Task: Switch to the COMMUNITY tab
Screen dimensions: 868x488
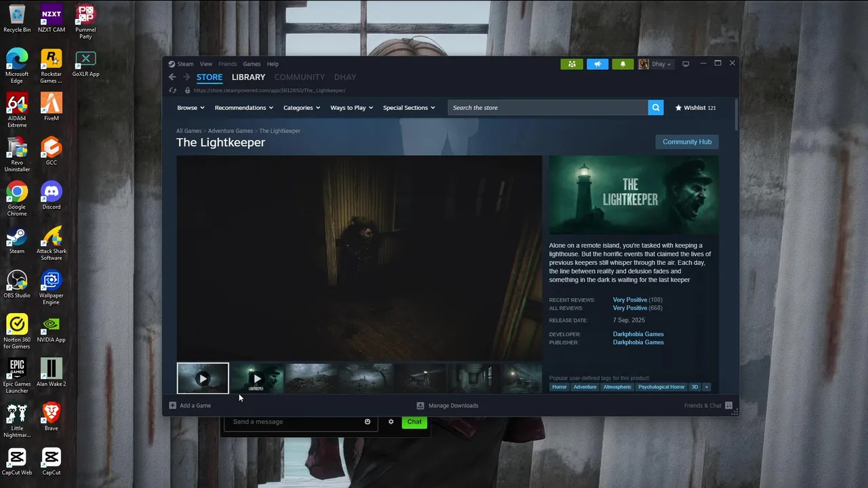Action: coord(300,77)
